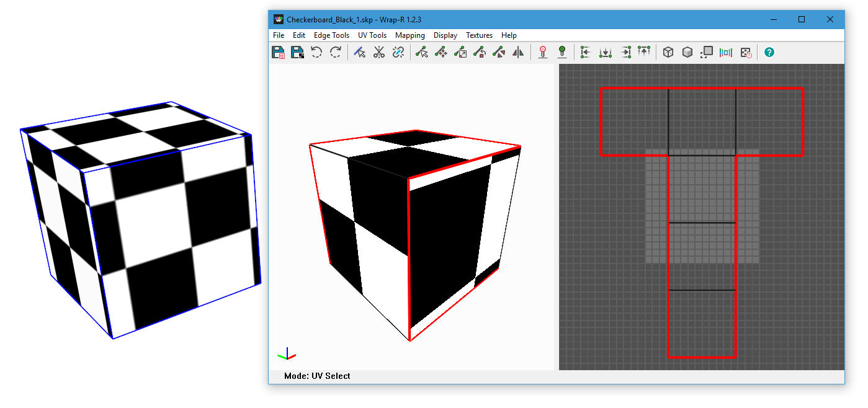Screen dimensions: 868x408
Task: Expand the Edge Tools menu
Action: click(x=331, y=35)
